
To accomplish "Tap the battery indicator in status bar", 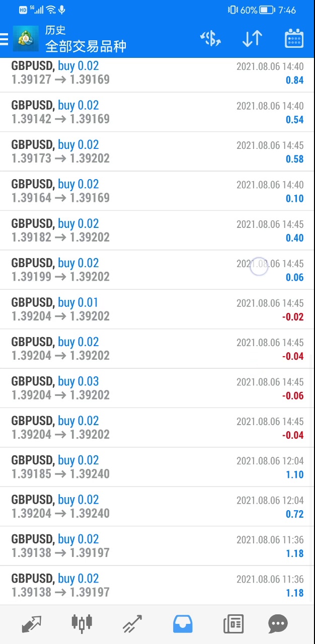I will tap(267, 10).
